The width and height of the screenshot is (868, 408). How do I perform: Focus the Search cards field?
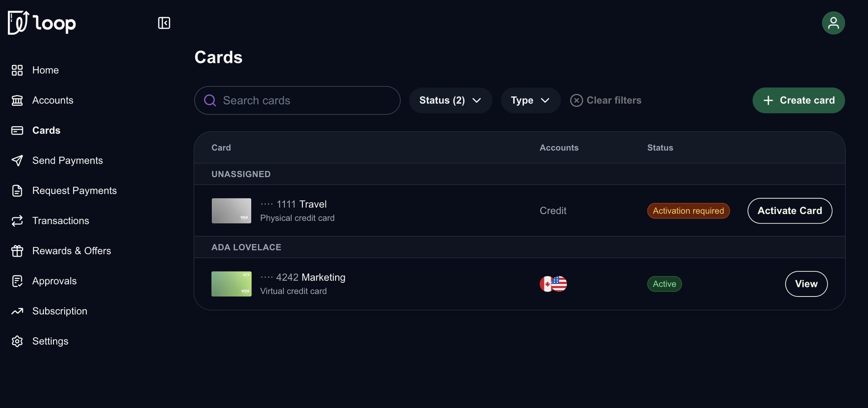pos(297,100)
